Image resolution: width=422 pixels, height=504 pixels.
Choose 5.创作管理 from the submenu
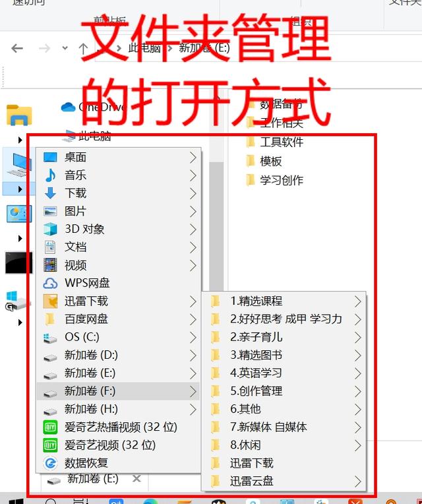click(x=284, y=391)
